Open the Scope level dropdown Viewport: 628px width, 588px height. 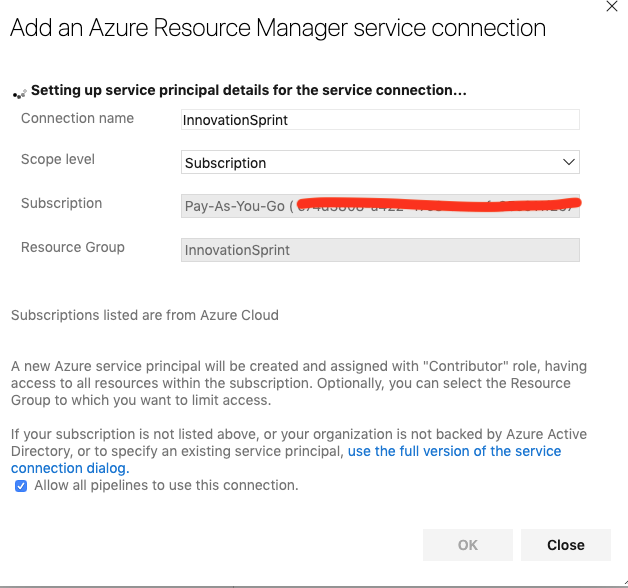(380, 162)
